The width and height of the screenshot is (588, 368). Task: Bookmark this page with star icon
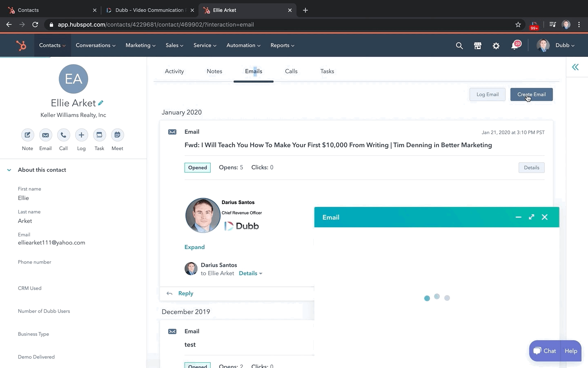[518, 25]
